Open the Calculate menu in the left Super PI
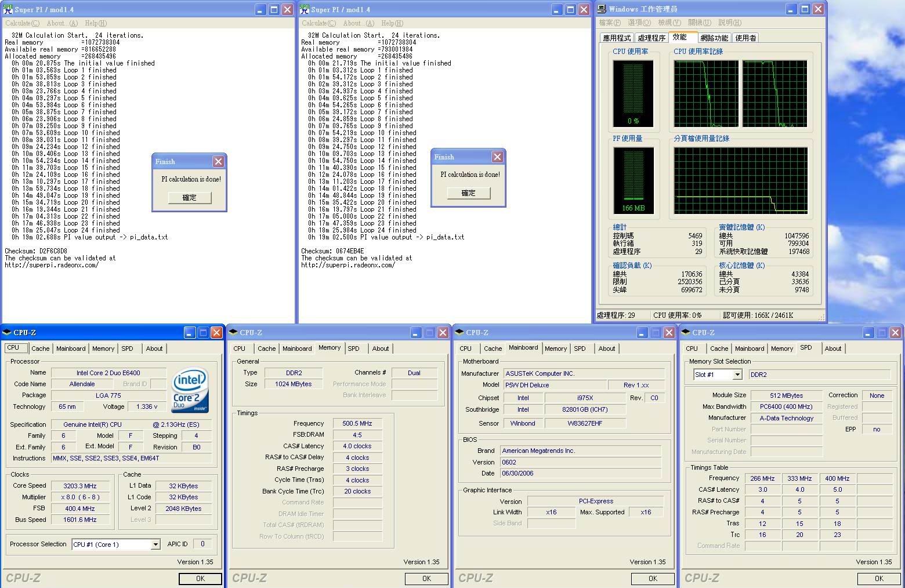This screenshot has width=905, height=588. pyautogui.click(x=22, y=23)
